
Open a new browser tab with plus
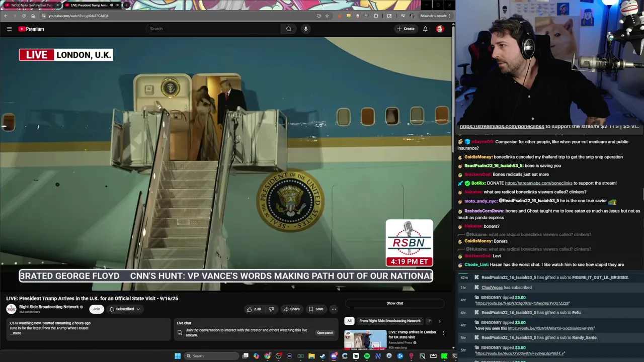[126, 5]
